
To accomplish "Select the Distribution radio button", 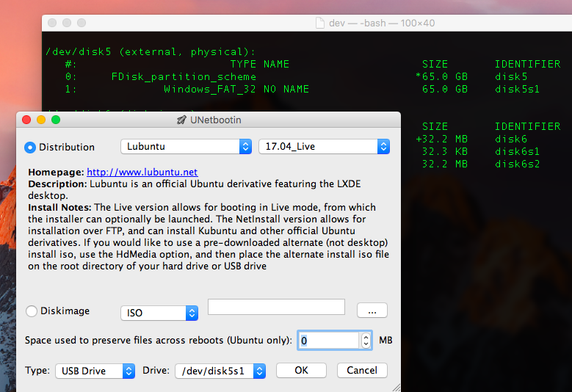I will point(30,148).
